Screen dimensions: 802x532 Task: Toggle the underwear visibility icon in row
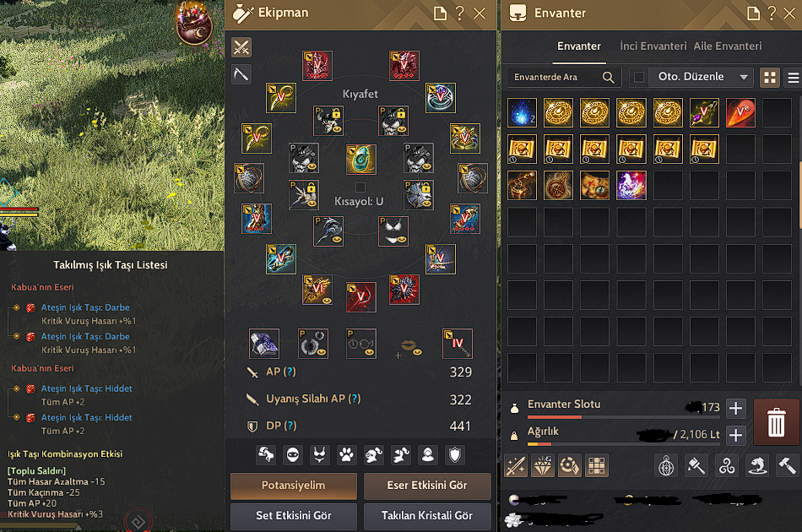(x=320, y=455)
